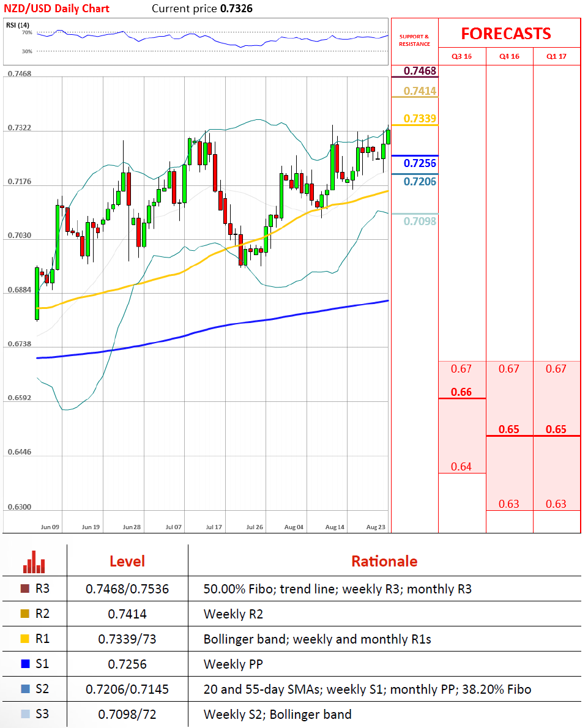
Task: Click the NZD/USD Daily Chart title
Action: [56, 9]
